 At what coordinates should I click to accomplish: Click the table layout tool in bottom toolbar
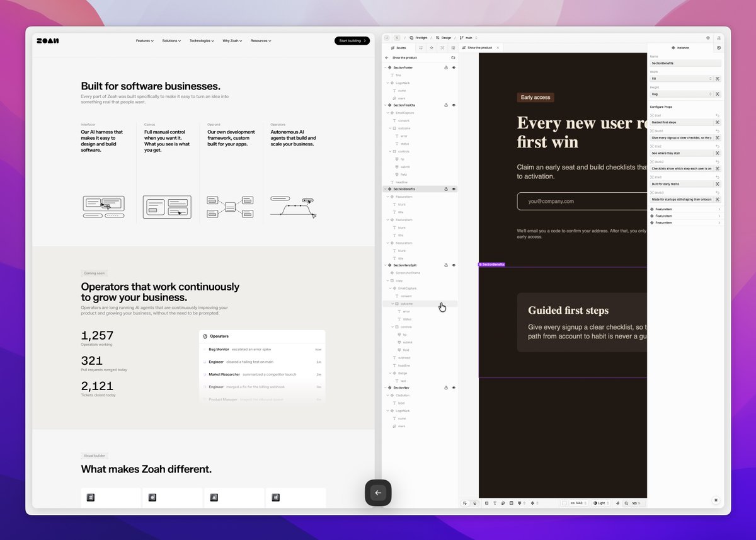tap(511, 503)
